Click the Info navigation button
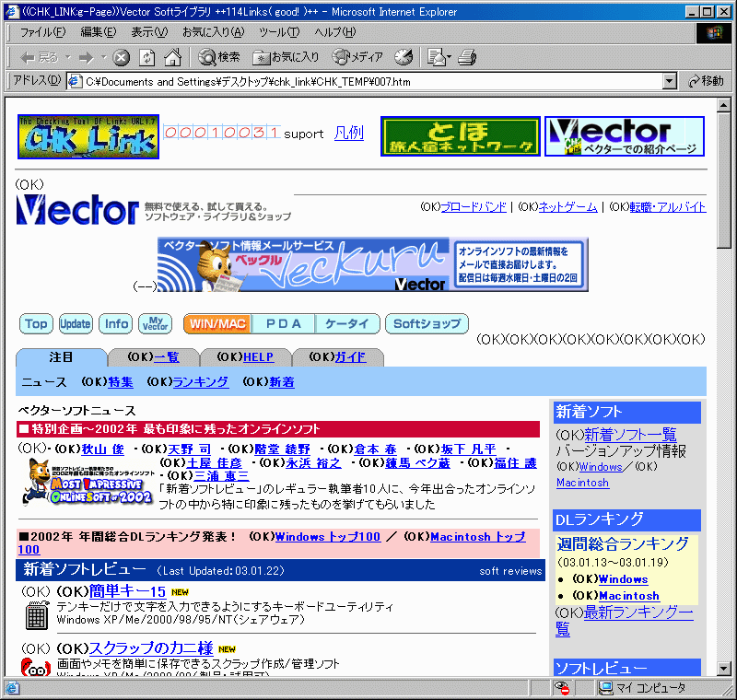The width and height of the screenshot is (737, 700). (x=116, y=323)
